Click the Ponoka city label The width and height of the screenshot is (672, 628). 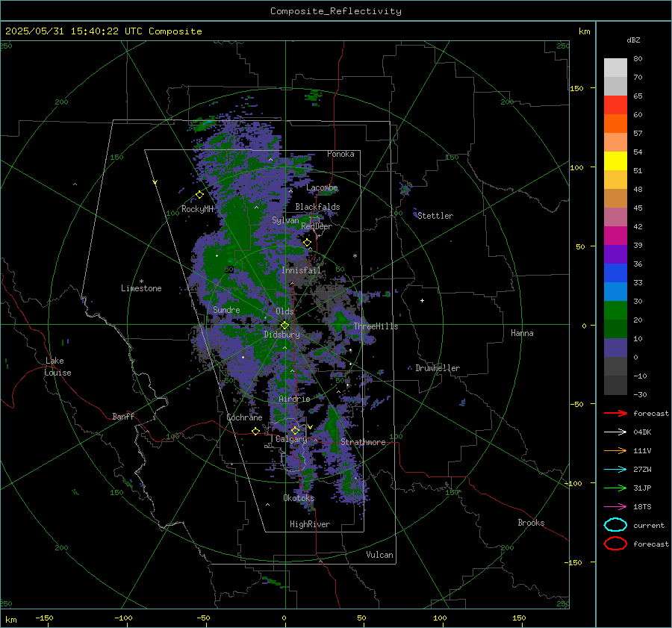(x=340, y=154)
